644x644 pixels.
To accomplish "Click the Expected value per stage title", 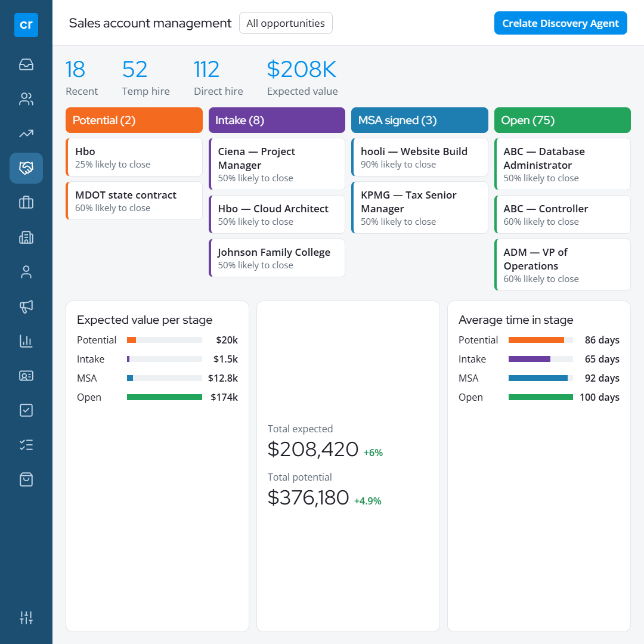I will click(x=144, y=320).
